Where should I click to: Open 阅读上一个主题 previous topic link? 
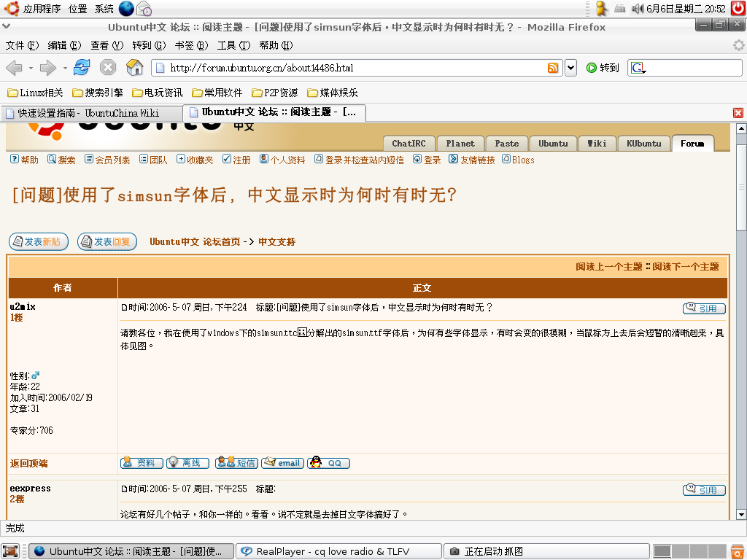click(x=609, y=267)
